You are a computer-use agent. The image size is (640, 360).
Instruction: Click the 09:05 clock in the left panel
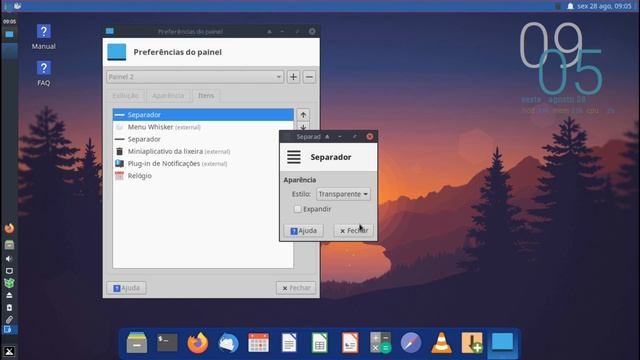pos(9,21)
